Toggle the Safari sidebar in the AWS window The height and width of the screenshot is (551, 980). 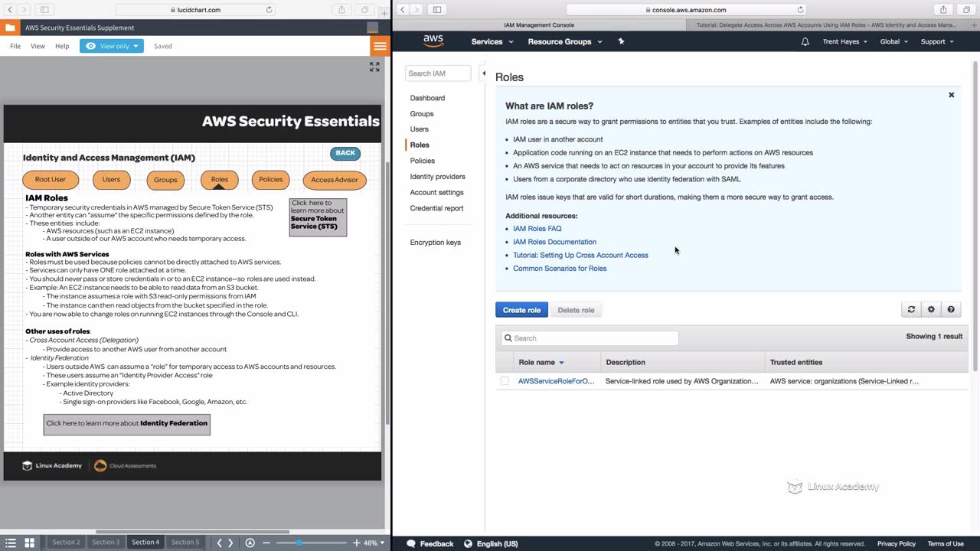[437, 10]
